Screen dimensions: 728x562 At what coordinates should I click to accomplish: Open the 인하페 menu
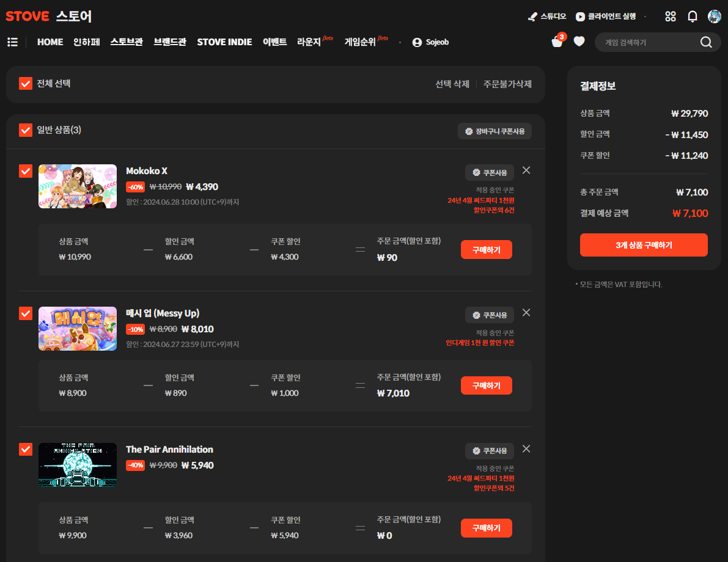[87, 42]
